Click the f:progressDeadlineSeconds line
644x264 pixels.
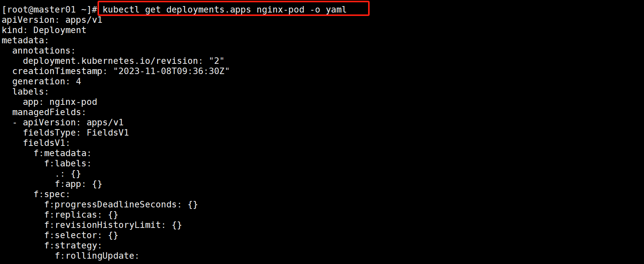[121, 204]
